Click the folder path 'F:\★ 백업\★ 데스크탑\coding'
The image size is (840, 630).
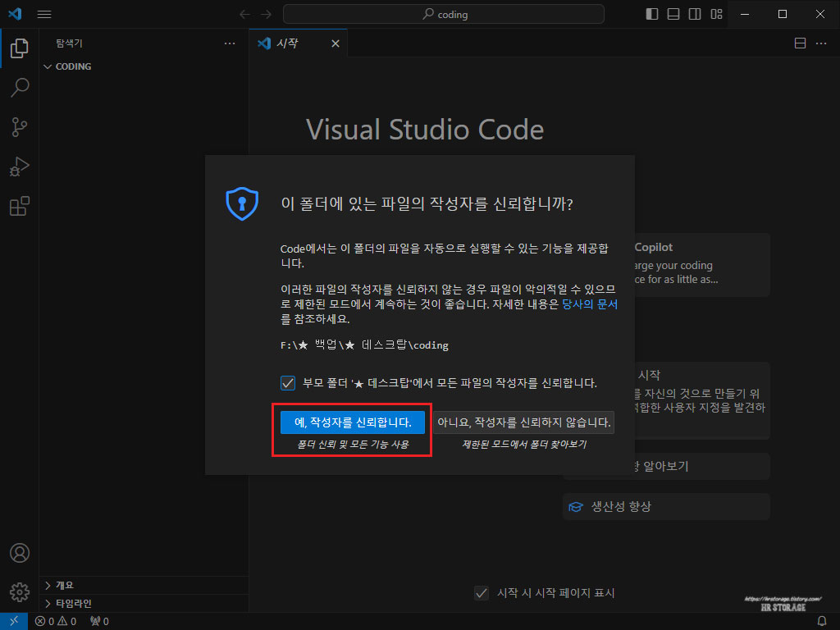pyautogui.click(x=364, y=345)
